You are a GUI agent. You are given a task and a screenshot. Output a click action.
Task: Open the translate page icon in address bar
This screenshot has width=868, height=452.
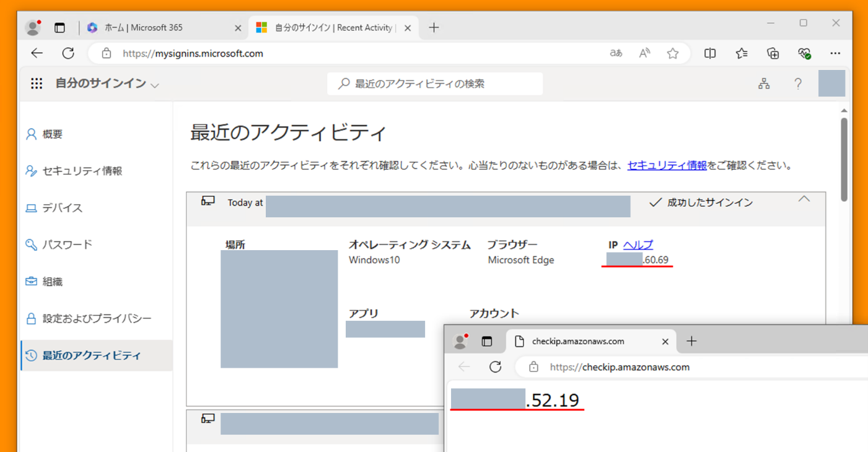(x=616, y=53)
